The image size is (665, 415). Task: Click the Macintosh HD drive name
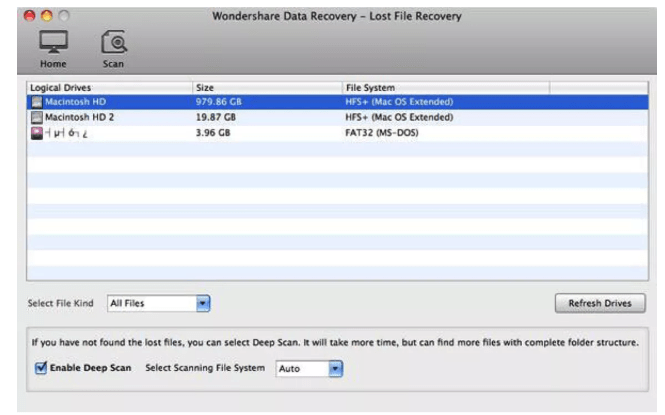click(x=75, y=102)
